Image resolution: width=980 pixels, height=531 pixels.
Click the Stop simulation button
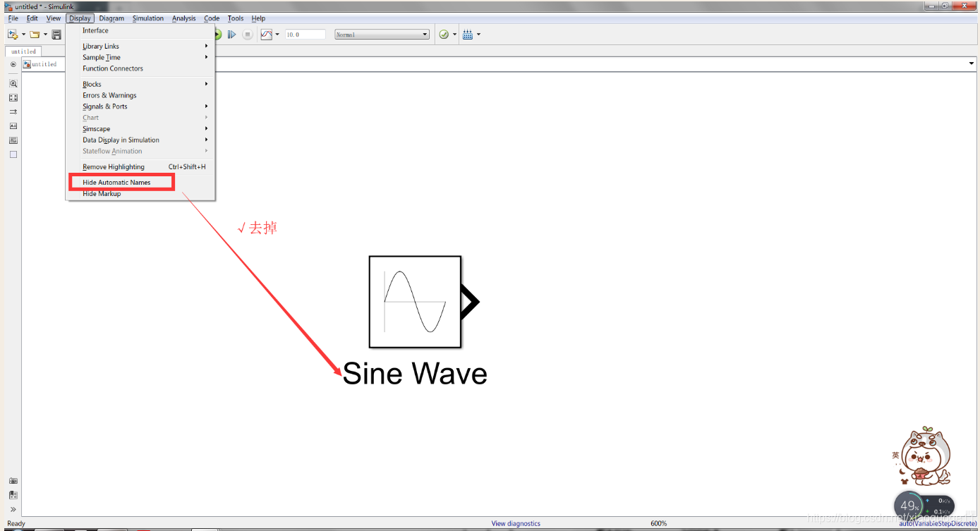click(x=248, y=34)
